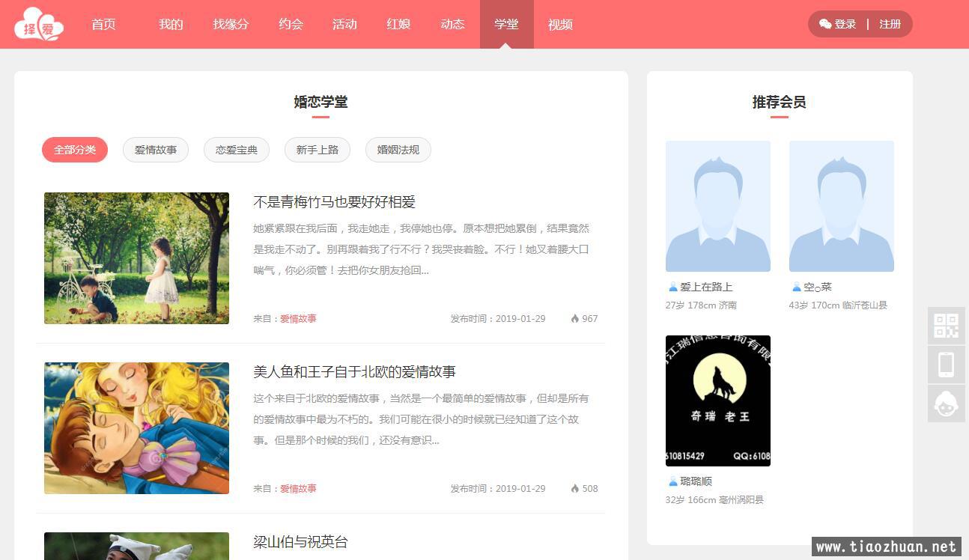The height and width of the screenshot is (560, 969).
Task: Click mermaid article excerpt 这个来自于北欧的爱情故事
Action: click(x=422, y=419)
